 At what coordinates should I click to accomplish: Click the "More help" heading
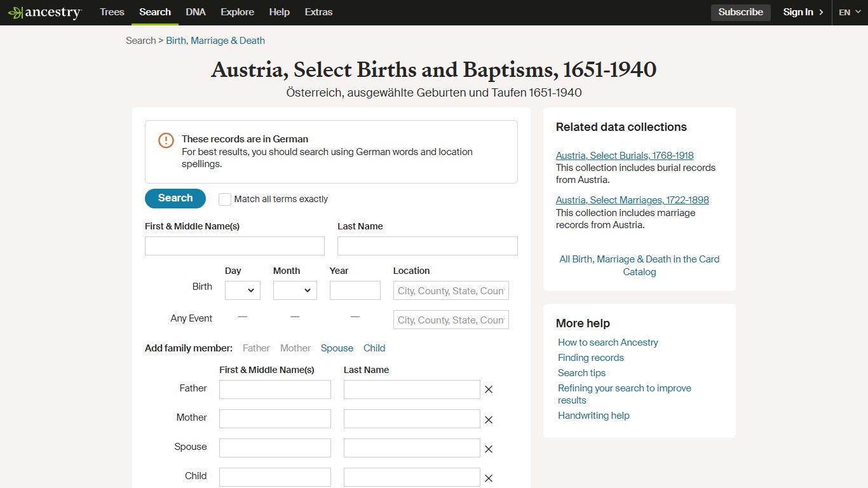(x=583, y=323)
